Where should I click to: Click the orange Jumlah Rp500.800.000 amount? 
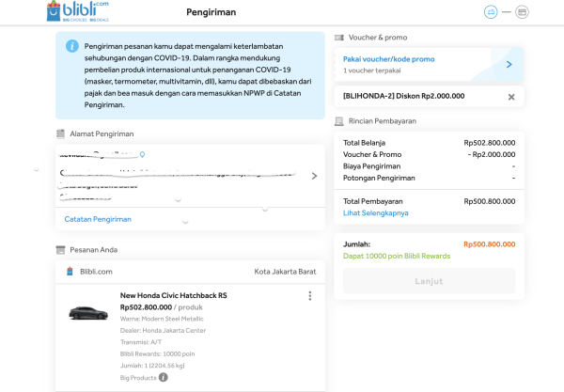point(490,244)
